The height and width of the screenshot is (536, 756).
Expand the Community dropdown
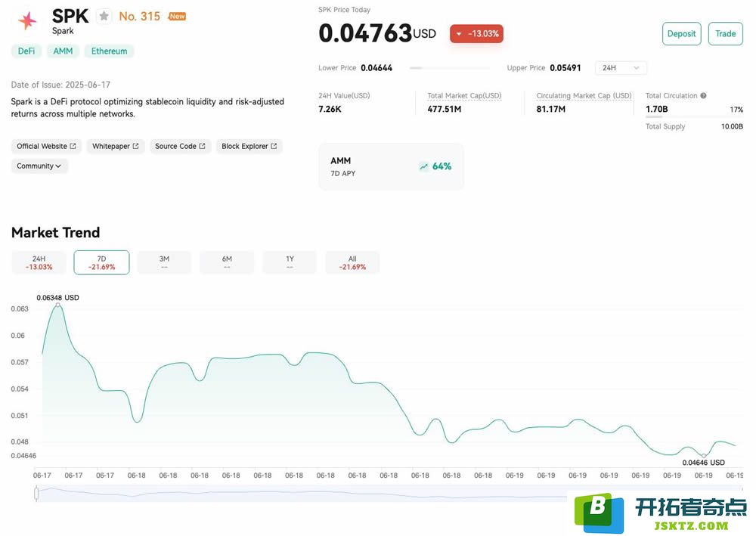point(39,166)
